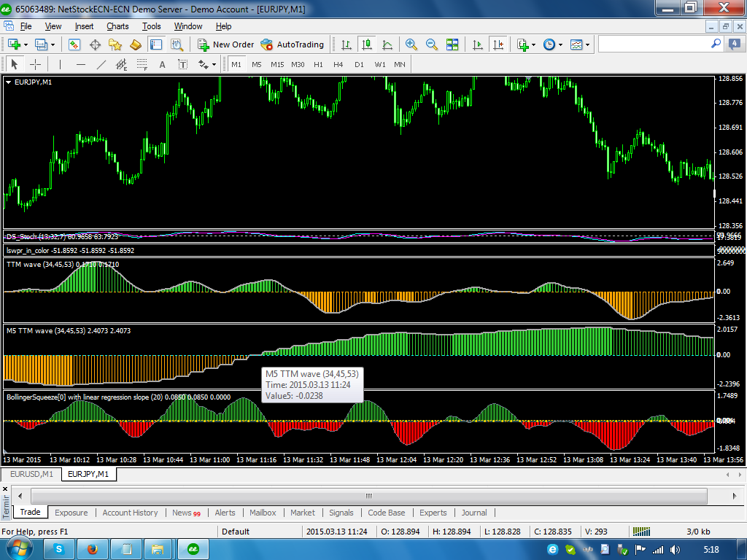
Task: Switch the chart to candlesticks
Action: [366, 44]
